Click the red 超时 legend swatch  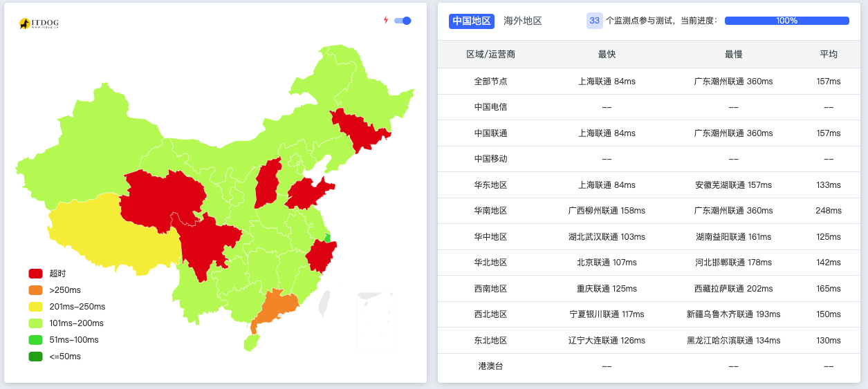click(36, 274)
